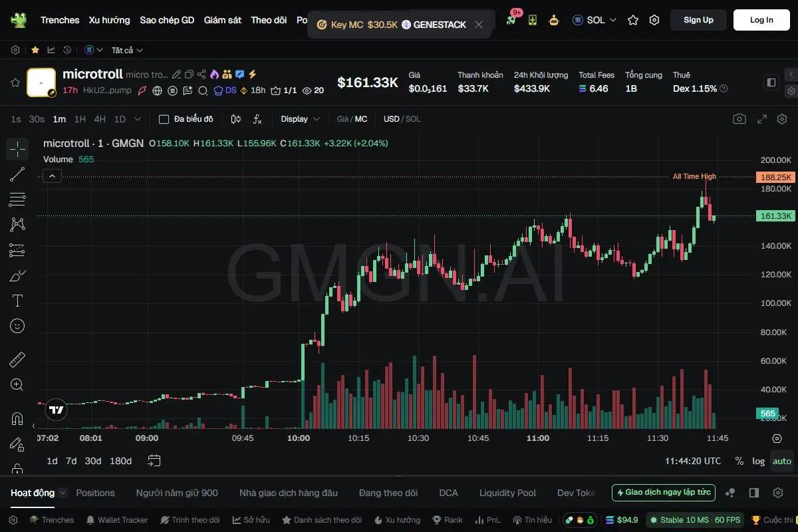The height and width of the screenshot is (532, 798).
Task: Open the indicators fx menu
Action: pyautogui.click(x=257, y=119)
